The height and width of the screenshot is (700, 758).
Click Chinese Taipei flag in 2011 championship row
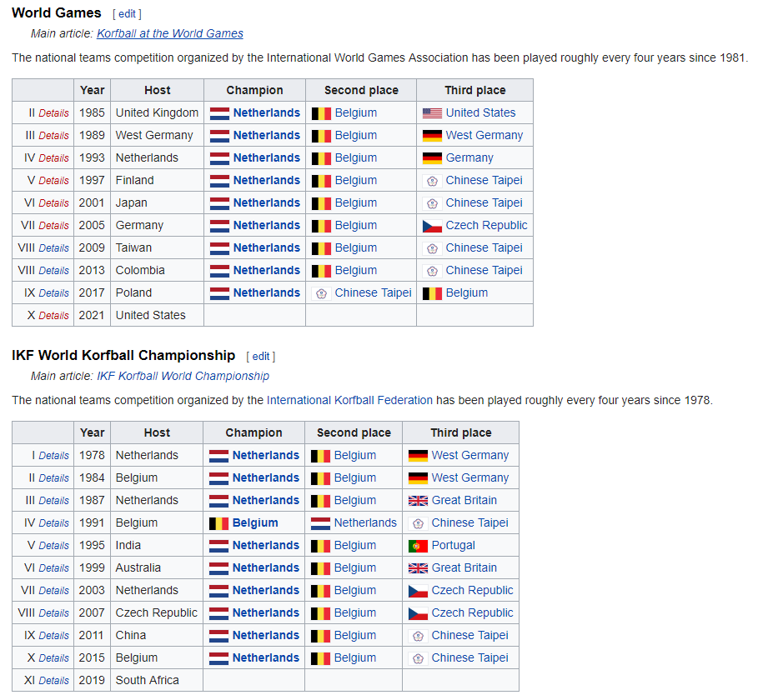(x=418, y=636)
